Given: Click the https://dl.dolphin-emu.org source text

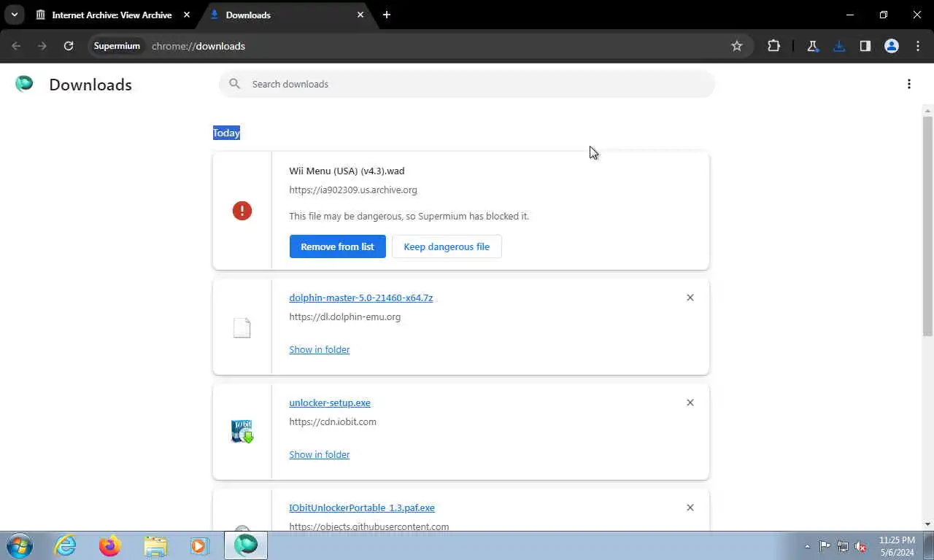Looking at the screenshot, I should click(x=345, y=316).
